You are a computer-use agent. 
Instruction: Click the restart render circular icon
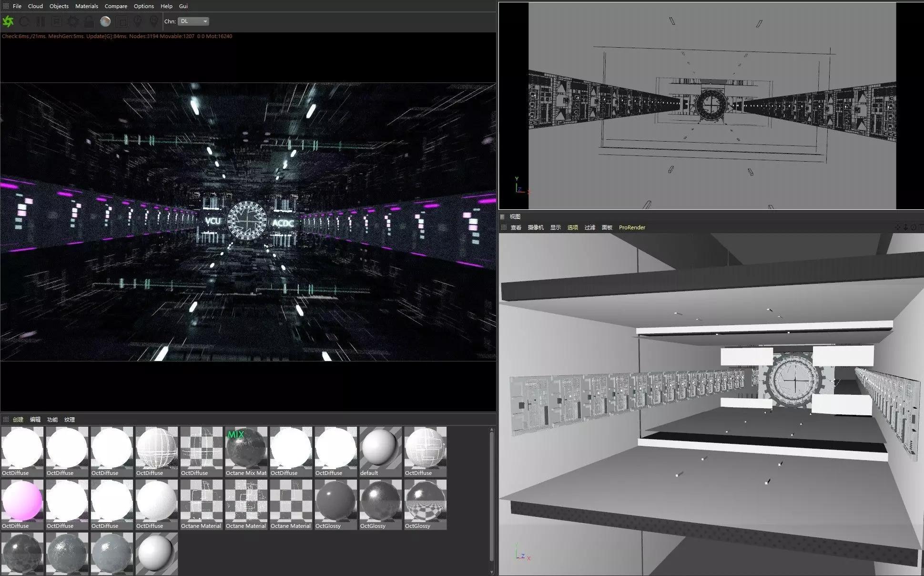coord(24,21)
